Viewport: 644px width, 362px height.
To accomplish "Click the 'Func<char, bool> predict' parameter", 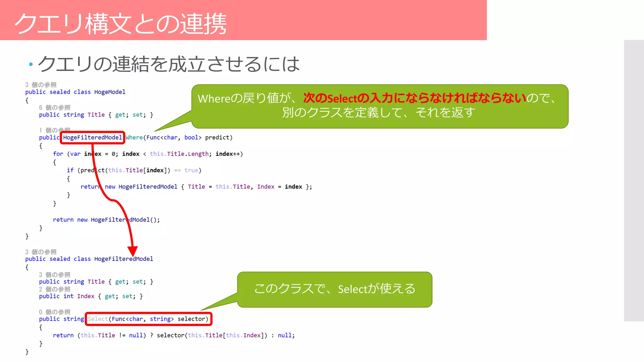I will tap(188, 138).
